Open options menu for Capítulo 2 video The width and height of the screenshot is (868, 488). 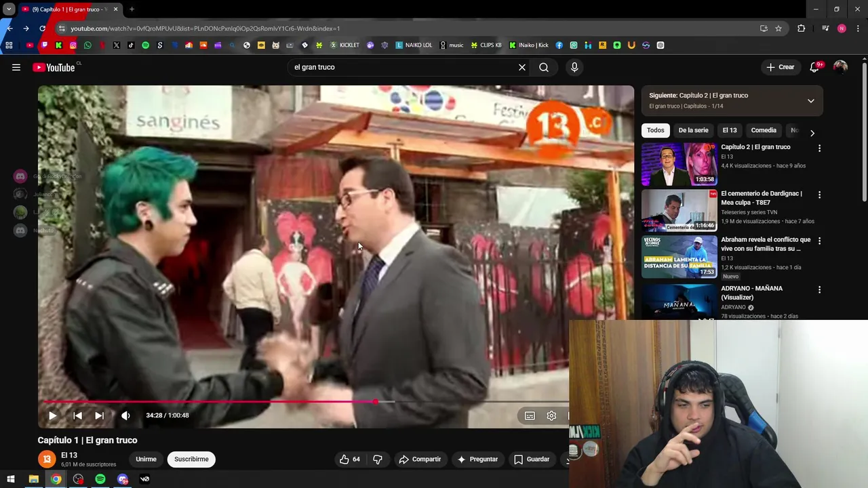[x=819, y=148]
